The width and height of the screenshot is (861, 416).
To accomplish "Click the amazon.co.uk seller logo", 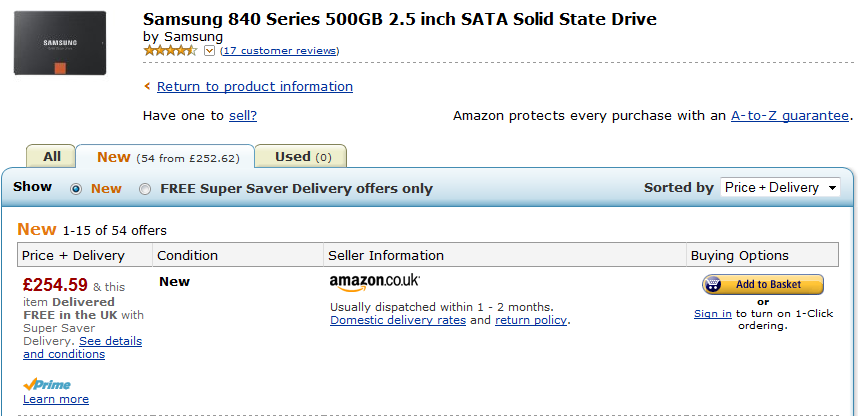I will coord(374,283).
